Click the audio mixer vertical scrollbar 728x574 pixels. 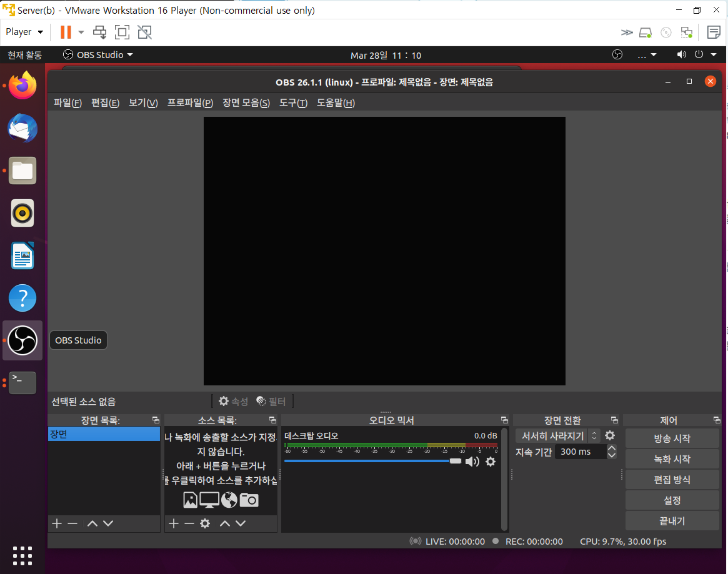[504, 479]
